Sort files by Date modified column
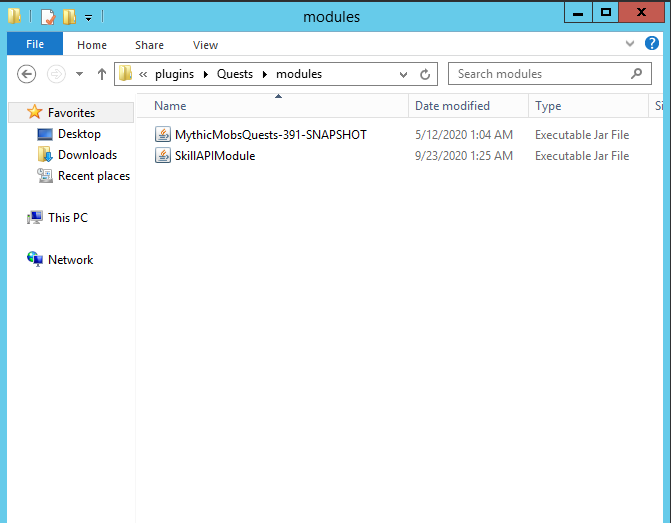The height and width of the screenshot is (523, 671). click(452, 105)
